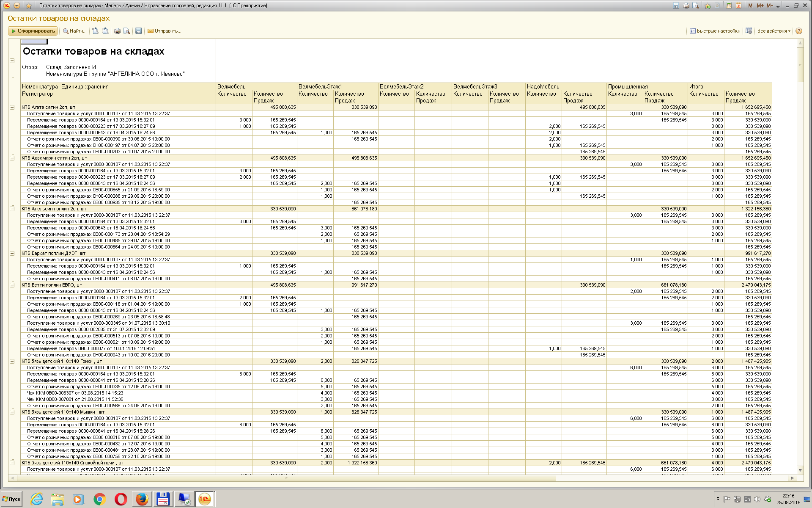The width and height of the screenshot is (812, 508).
Task: Collapse the report header section expander
Action: (12, 61)
